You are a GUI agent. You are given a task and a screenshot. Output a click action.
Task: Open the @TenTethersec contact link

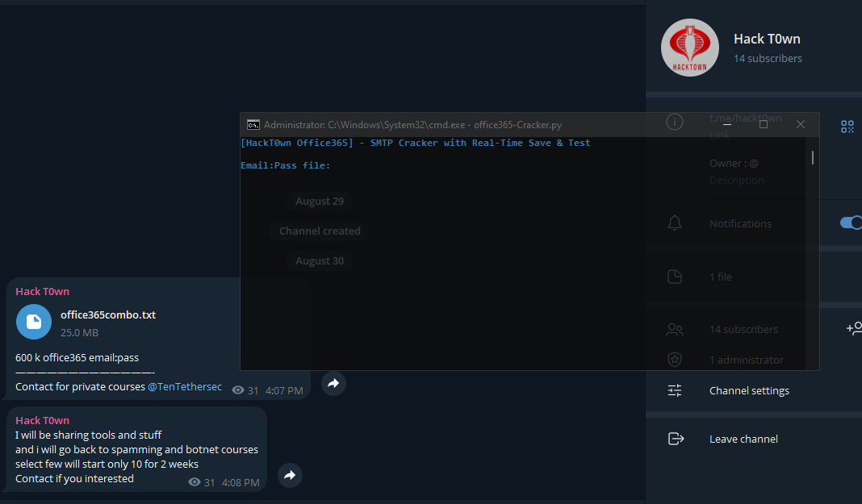click(x=185, y=386)
